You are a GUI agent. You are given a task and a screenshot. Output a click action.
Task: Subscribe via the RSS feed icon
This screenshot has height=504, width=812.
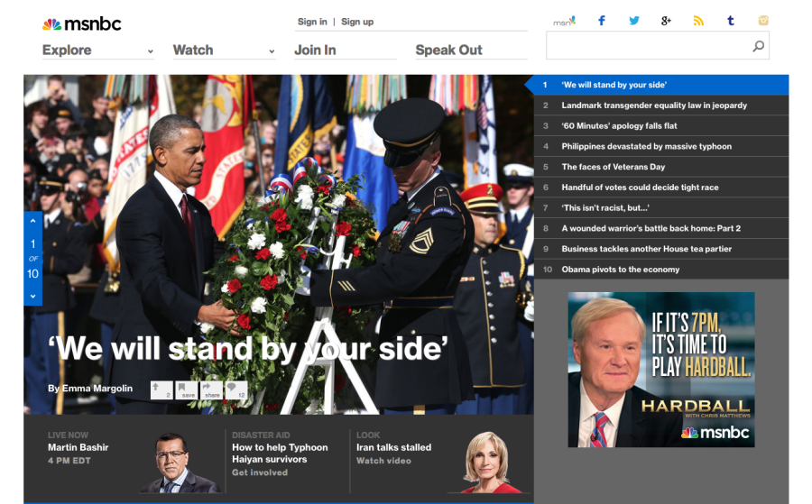[697, 21]
